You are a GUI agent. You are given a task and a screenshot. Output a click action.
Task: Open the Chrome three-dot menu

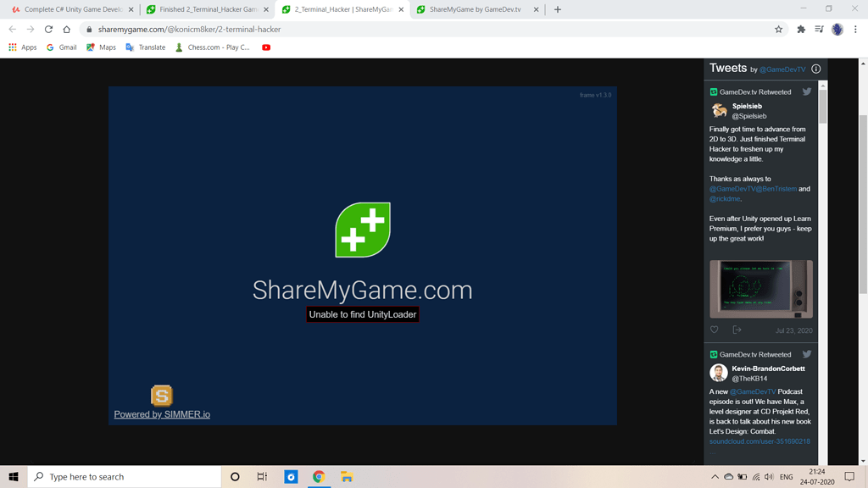857,28
